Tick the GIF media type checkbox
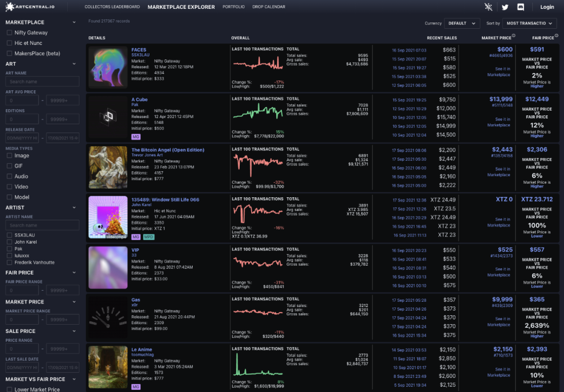Image resolution: width=564 pixels, height=392 pixels. [9, 166]
